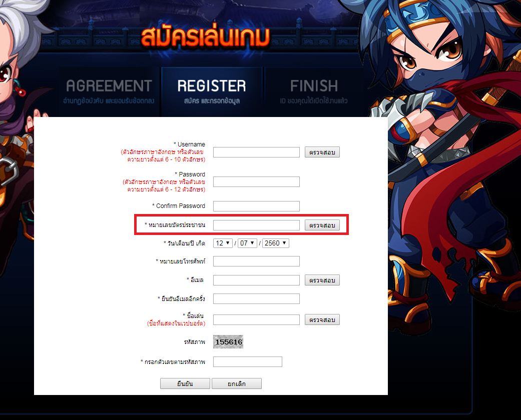The width and height of the screenshot is (521, 420).
Task: Open the birth month dropdown showing 07
Action: pos(247,243)
